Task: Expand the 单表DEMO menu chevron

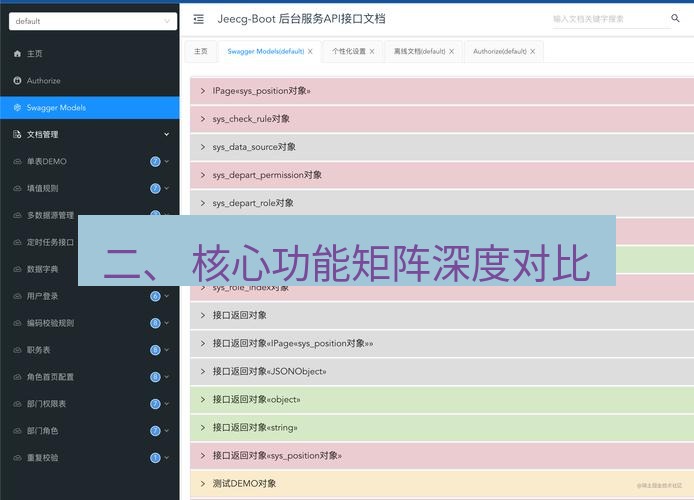Action: pyautogui.click(x=167, y=162)
